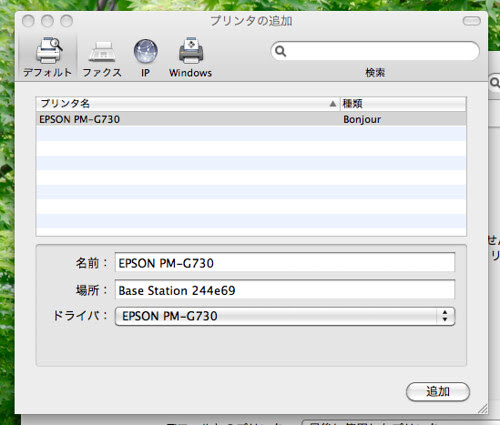
Task: Zoom the プリンタの追加 window
Action: pos(66,21)
